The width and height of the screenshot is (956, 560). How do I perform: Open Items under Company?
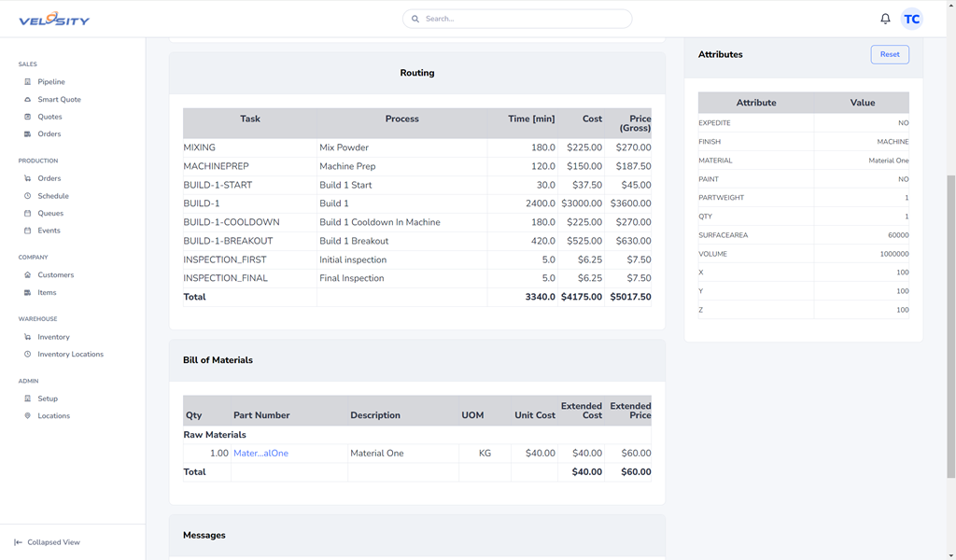pyautogui.click(x=47, y=293)
